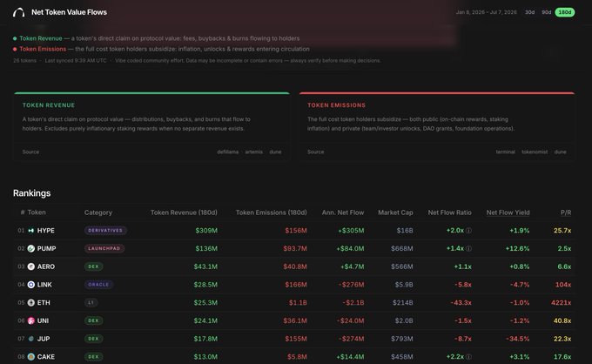Click info icon next to CAKE's +2.2x ratio
The image size is (592, 364).
468,357
